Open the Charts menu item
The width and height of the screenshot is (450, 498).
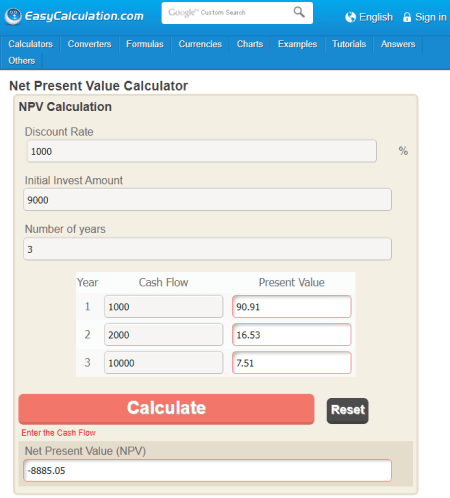[x=250, y=44]
